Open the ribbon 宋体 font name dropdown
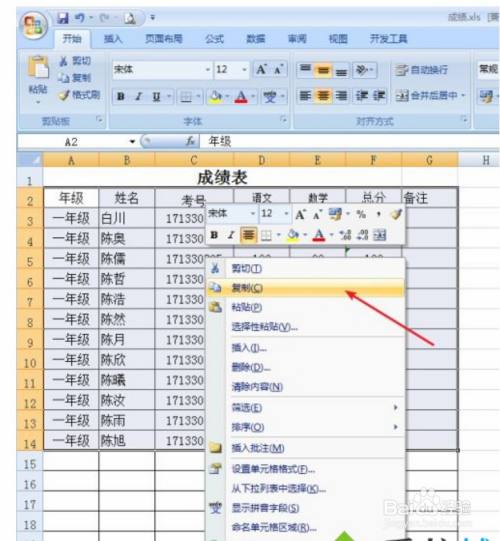The width and height of the screenshot is (500, 541). pyautogui.click(x=208, y=70)
